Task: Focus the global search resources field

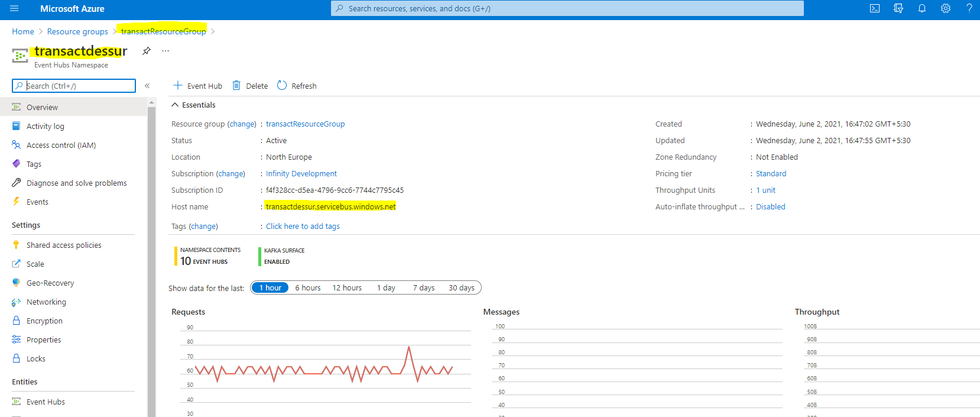Action: 567,8
